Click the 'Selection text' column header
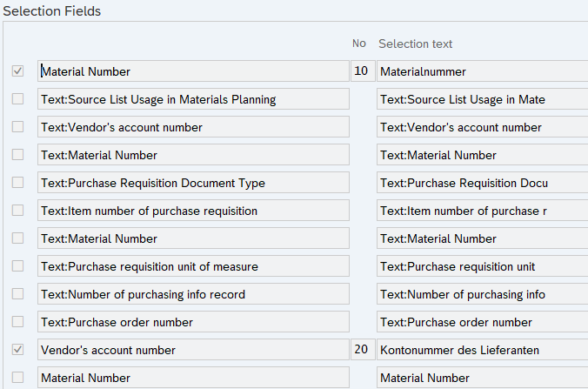This screenshot has width=588, height=389. [415, 44]
